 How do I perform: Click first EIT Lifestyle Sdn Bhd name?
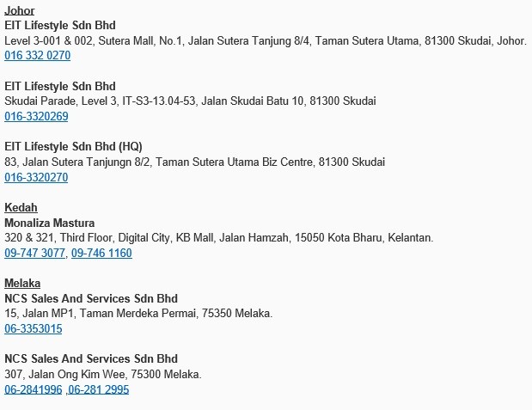(60, 26)
